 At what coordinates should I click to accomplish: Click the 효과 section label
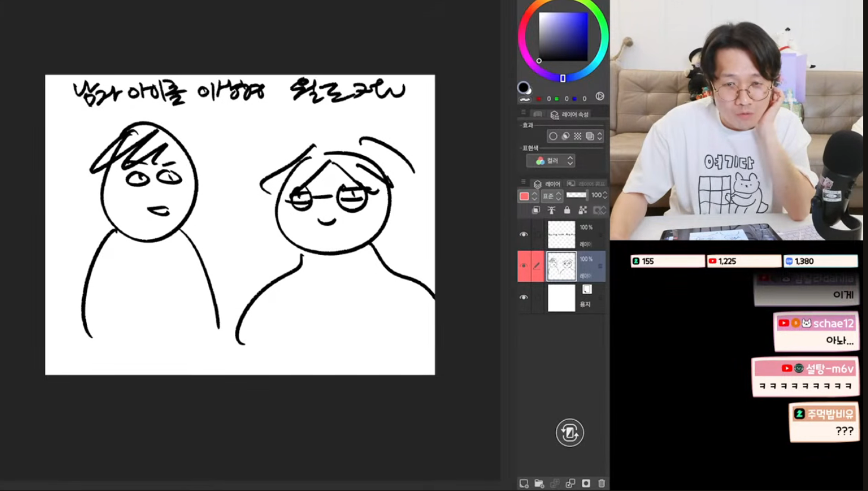(x=528, y=125)
